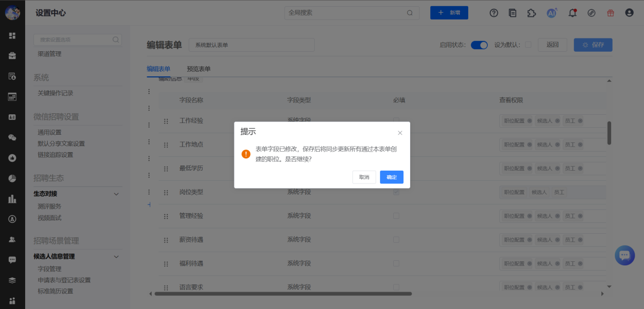Click the 新增 button in header
Image resolution: width=644 pixels, height=309 pixels.
click(449, 13)
